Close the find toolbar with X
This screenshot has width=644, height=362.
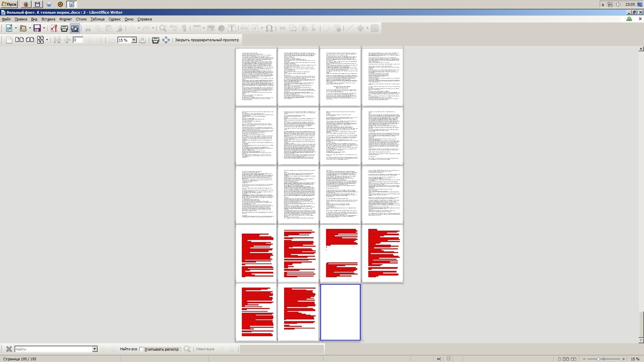click(9, 349)
